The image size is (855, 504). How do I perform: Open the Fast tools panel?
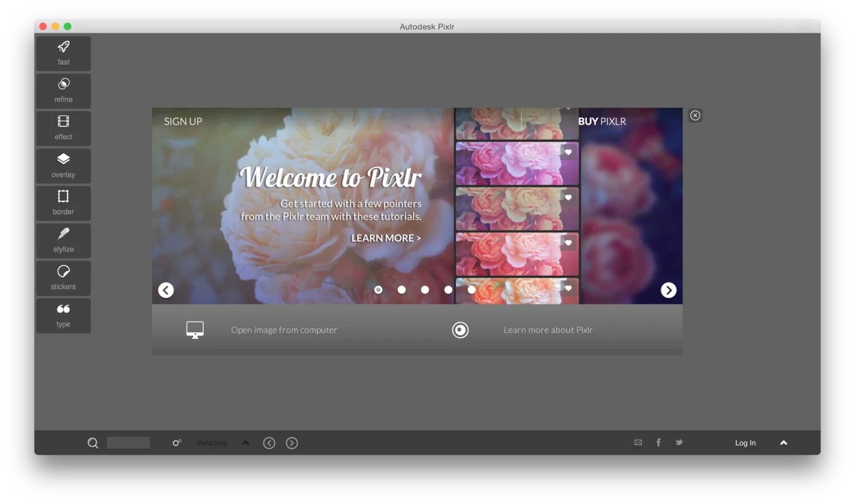[63, 54]
